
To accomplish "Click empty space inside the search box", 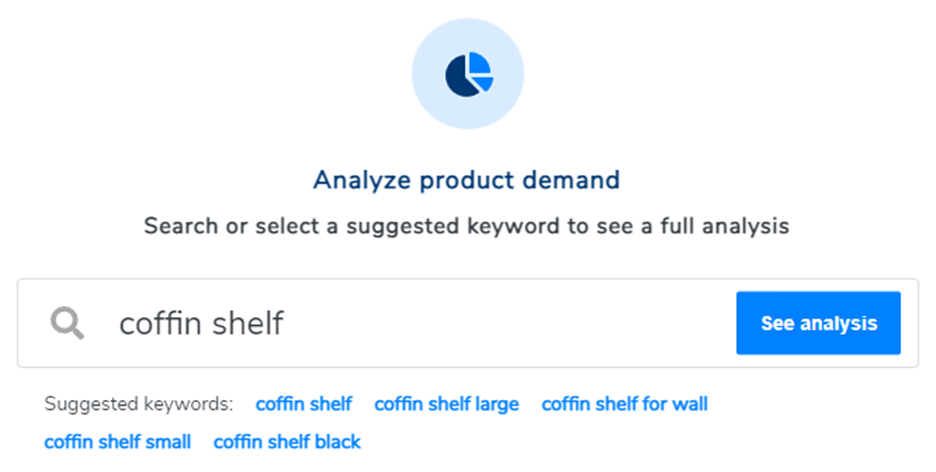I will point(507,323).
